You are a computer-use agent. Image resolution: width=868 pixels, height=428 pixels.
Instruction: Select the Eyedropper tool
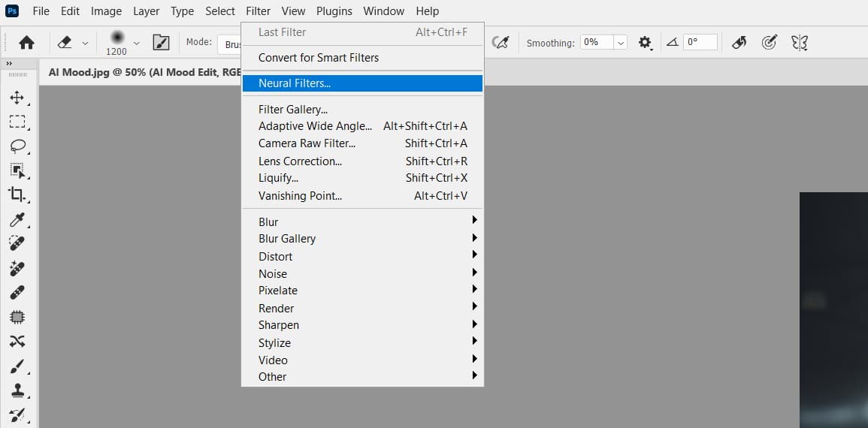click(x=17, y=219)
